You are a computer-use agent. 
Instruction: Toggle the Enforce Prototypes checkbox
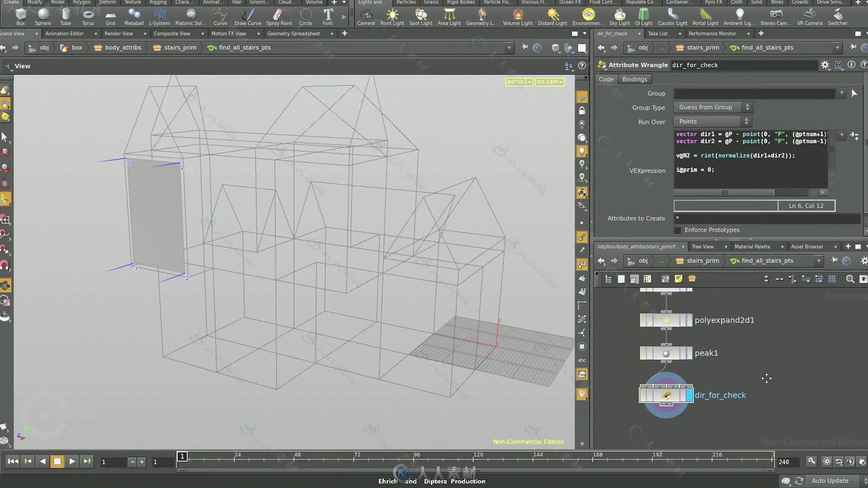tap(677, 230)
